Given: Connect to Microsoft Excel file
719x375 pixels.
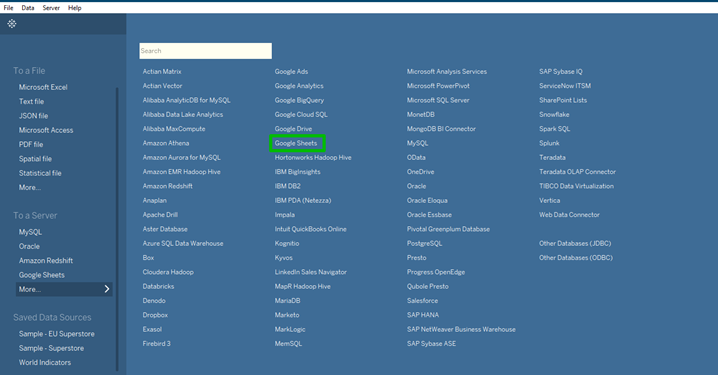Looking at the screenshot, I should tap(43, 87).
